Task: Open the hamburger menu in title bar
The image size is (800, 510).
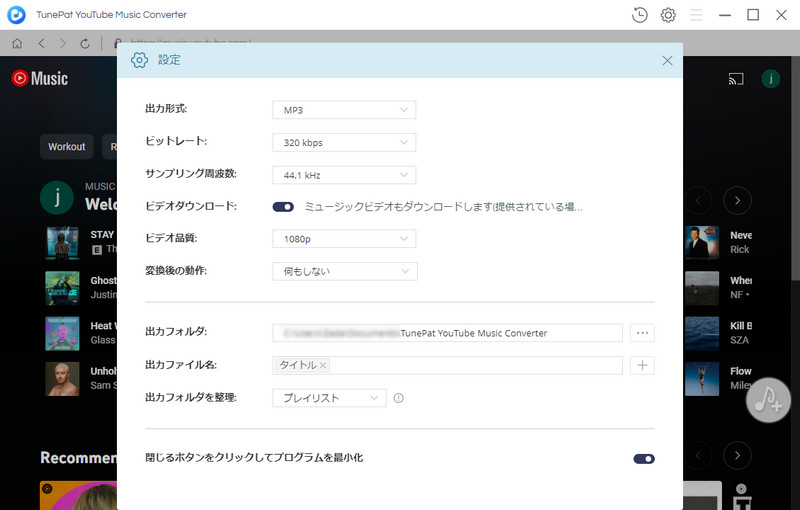Action: 696,15
